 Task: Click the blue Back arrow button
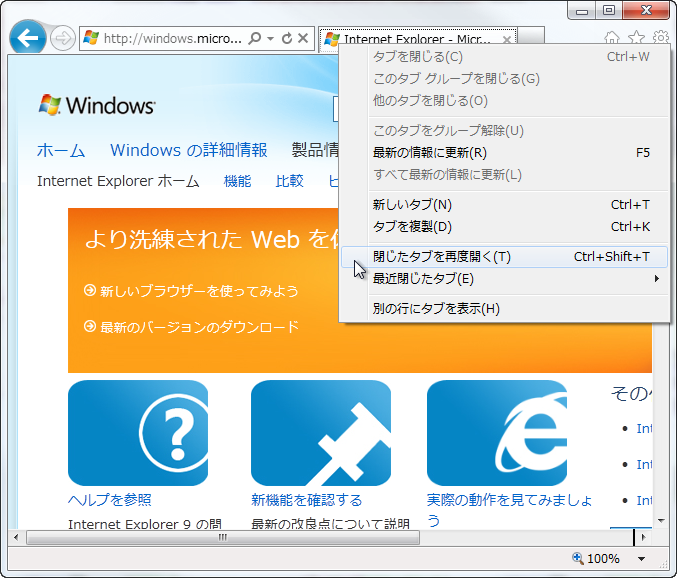tap(29, 38)
